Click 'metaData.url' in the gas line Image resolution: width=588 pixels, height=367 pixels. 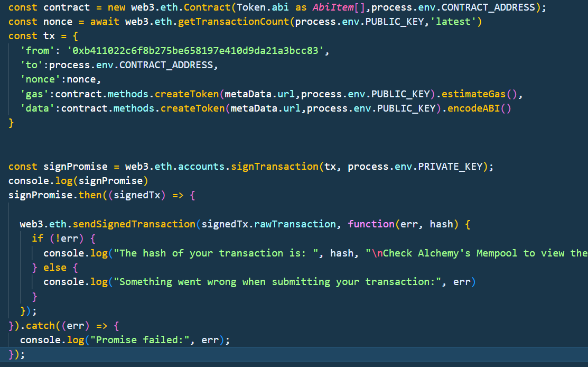coord(260,94)
